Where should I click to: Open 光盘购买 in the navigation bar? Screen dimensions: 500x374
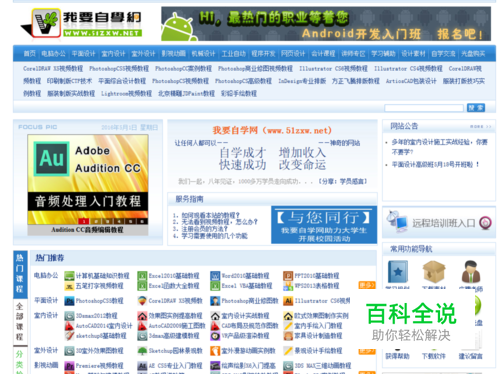[x=473, y=53]
